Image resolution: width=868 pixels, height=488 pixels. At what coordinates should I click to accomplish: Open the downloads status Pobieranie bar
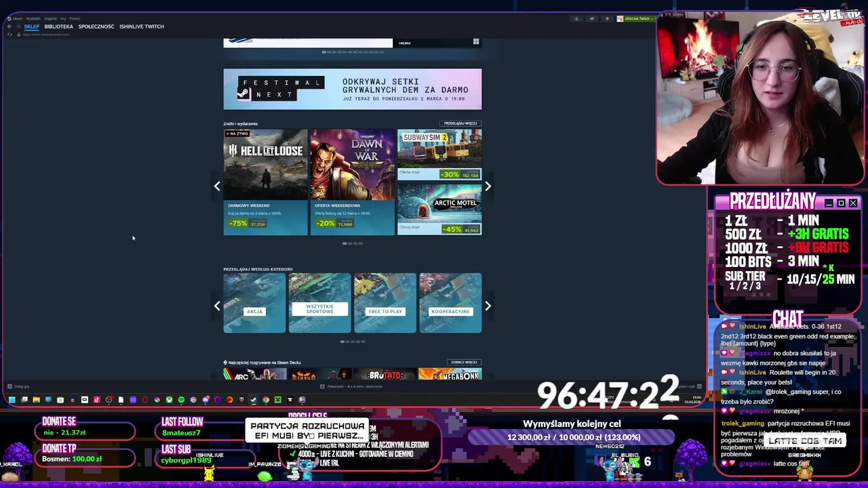click(353, 386)
